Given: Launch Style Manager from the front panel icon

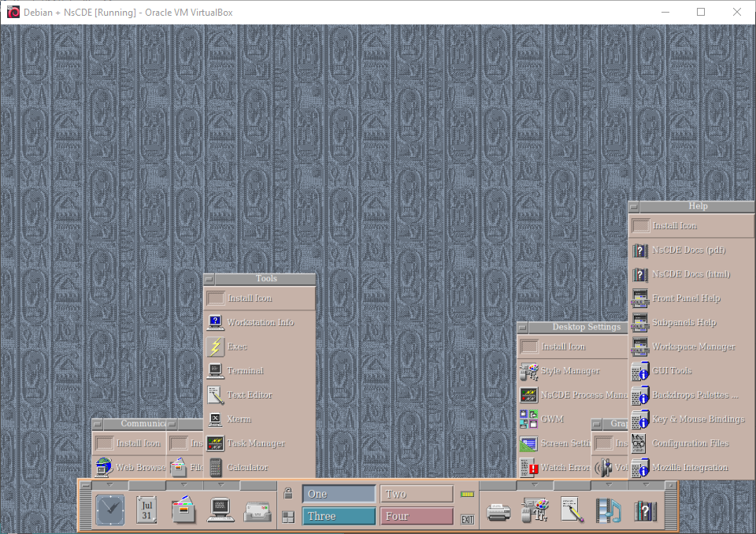Looking at the screenshot, I should (x=535, y=510).
